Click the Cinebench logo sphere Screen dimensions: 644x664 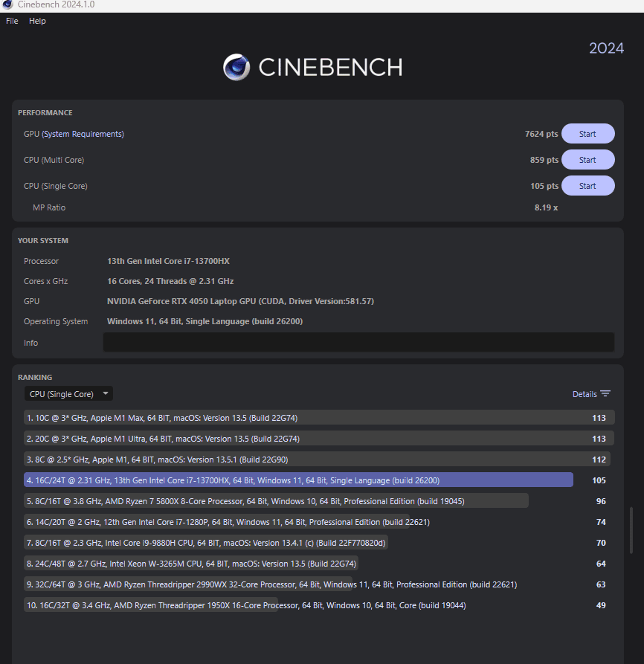pos(236,67)
